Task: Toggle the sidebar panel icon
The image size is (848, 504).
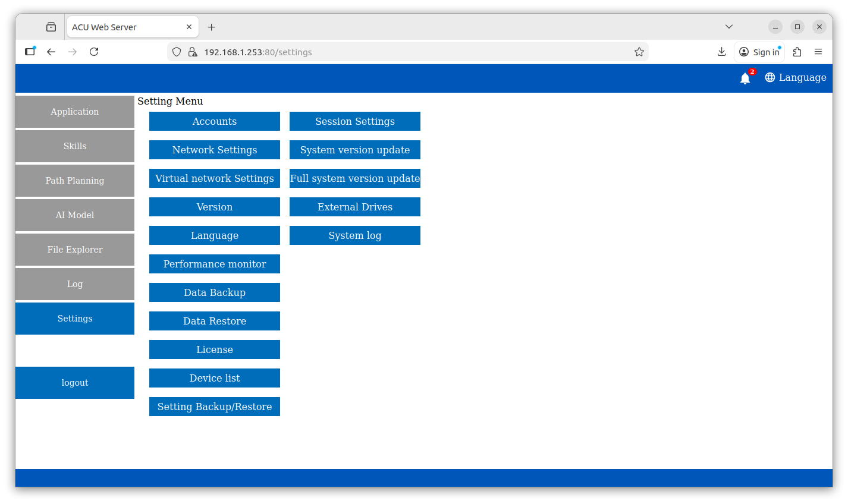Action: (30, 52)
